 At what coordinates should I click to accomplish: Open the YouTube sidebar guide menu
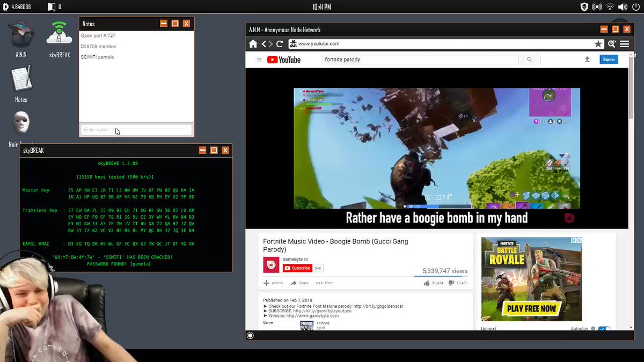(x=259, y=60)
